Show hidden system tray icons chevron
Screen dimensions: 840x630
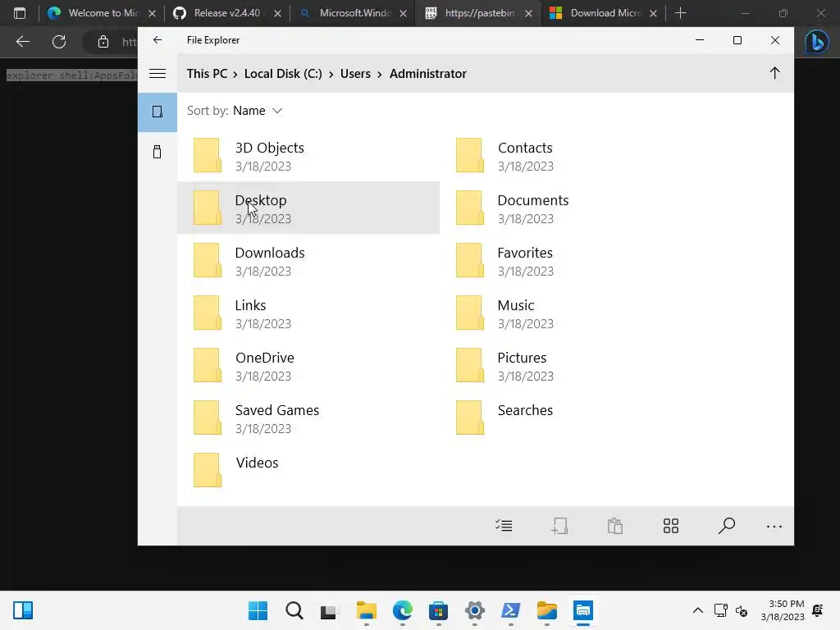point(697,610)
